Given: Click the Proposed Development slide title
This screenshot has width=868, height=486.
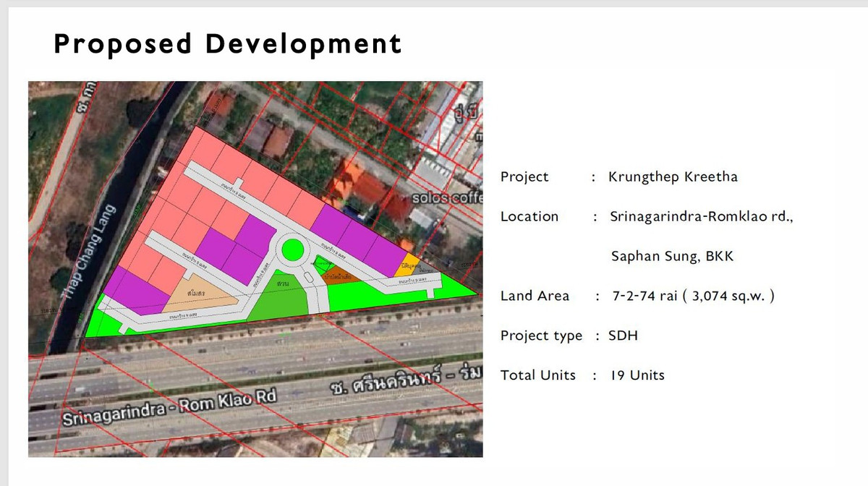Looking at the screenshot, I should (226, 44).
